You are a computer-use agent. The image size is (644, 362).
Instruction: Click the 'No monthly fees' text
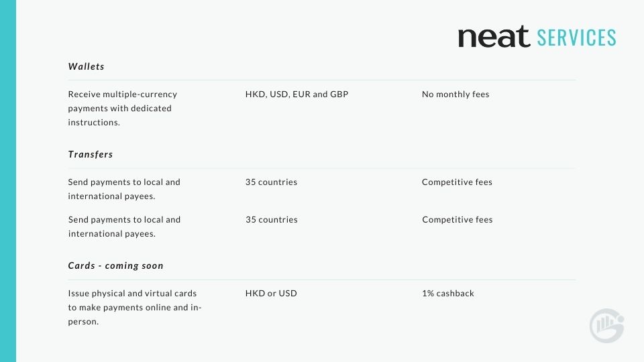455,95
